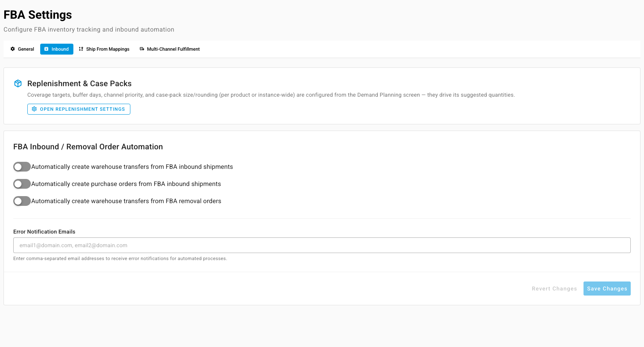Click the Ship From Mappings tab icon
Screen dimensions: 644x347
coord(81,49)
